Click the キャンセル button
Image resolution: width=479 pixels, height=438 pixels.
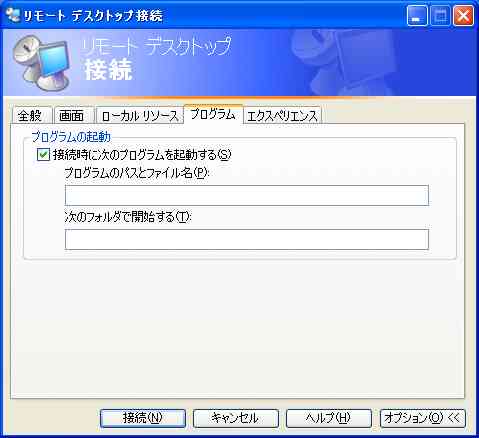coord(236,418)
